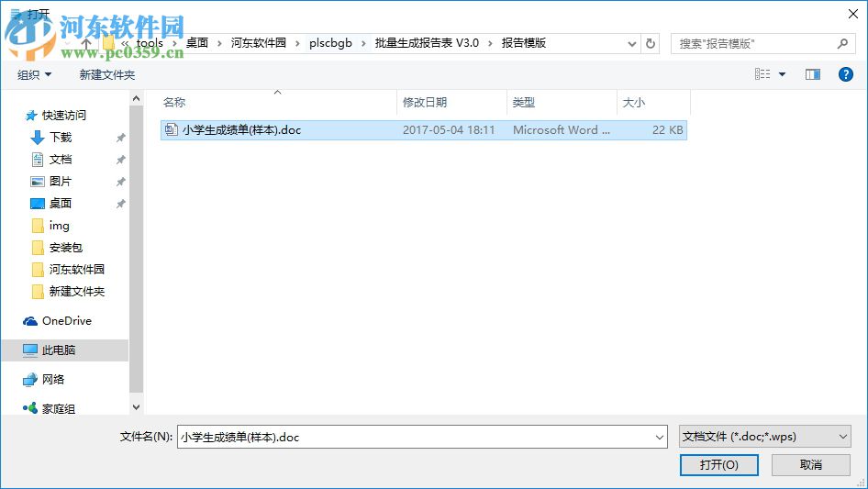Screen dimensions: 868x489
Task: Navigate to plscbgb in breadcrumb
Action: click(330, 43)
